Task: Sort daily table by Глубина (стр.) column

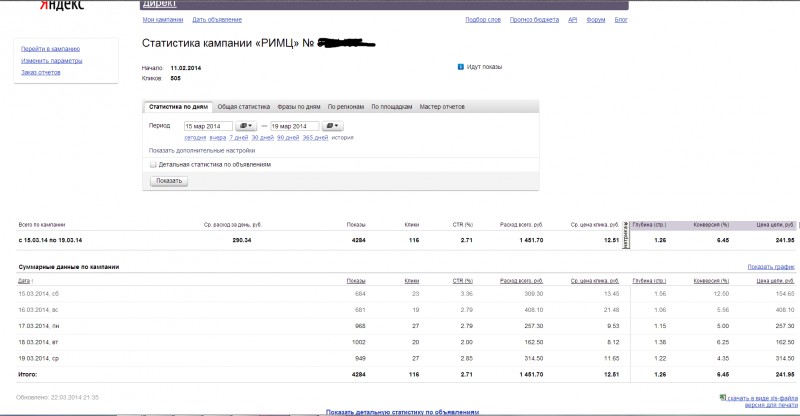Action: tap(649, 281)
